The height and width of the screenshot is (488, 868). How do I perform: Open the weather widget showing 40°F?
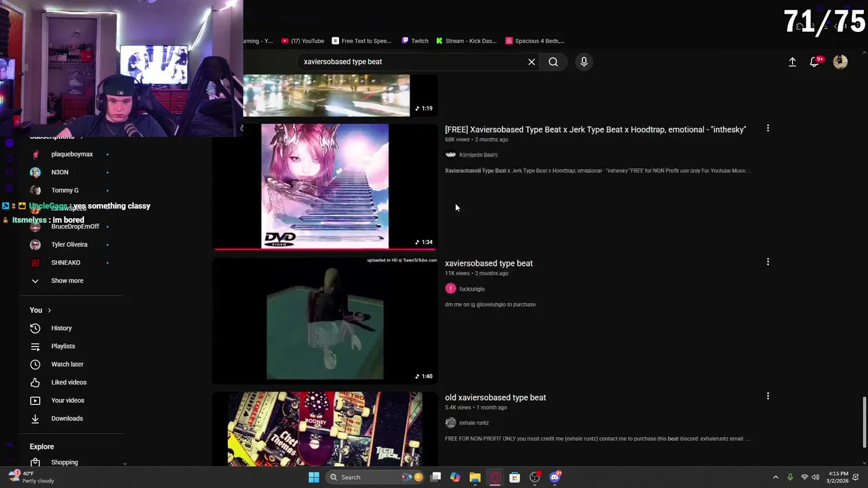[x=32, y=477]
